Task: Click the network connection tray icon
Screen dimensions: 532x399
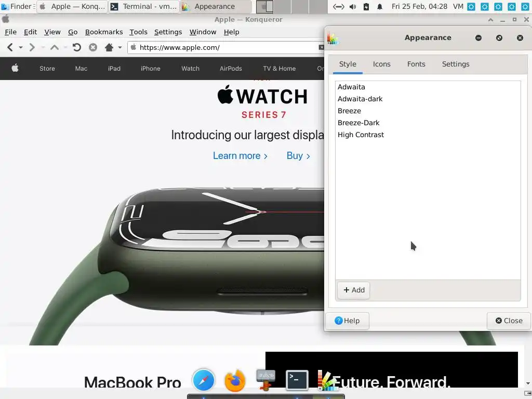Action: [339, 6]
